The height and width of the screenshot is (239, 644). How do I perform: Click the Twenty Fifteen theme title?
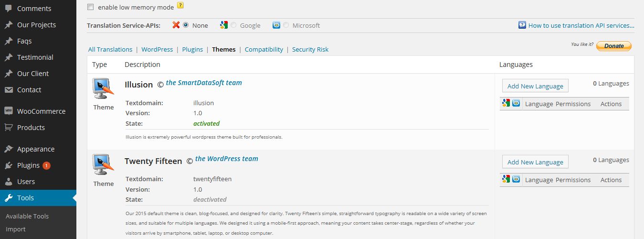pos(153,161)
